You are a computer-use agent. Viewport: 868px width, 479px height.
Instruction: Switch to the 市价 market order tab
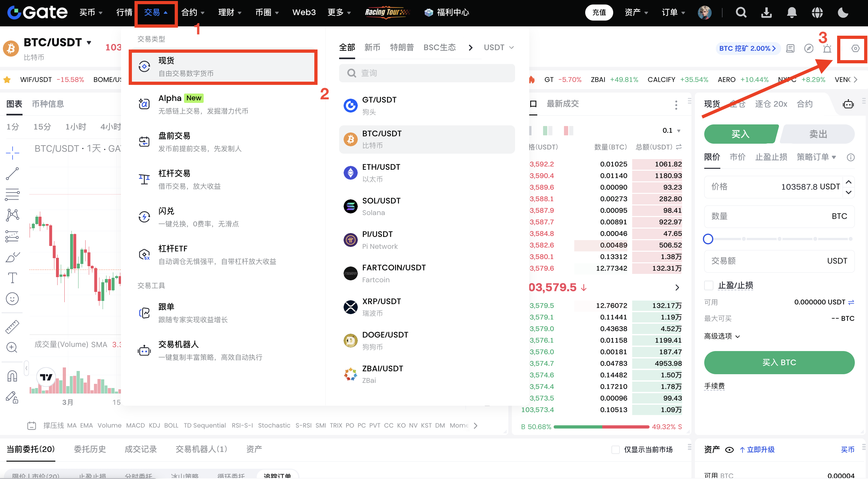click(737, 157)
